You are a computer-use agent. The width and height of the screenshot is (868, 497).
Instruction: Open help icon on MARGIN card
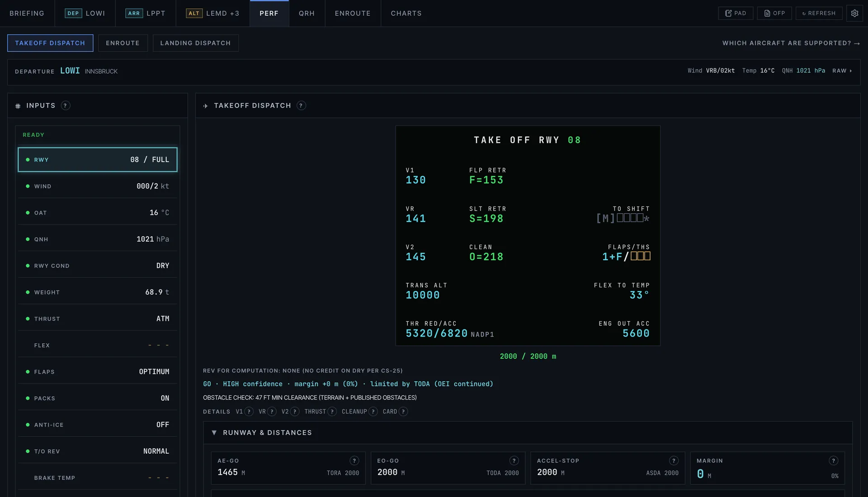833,461
